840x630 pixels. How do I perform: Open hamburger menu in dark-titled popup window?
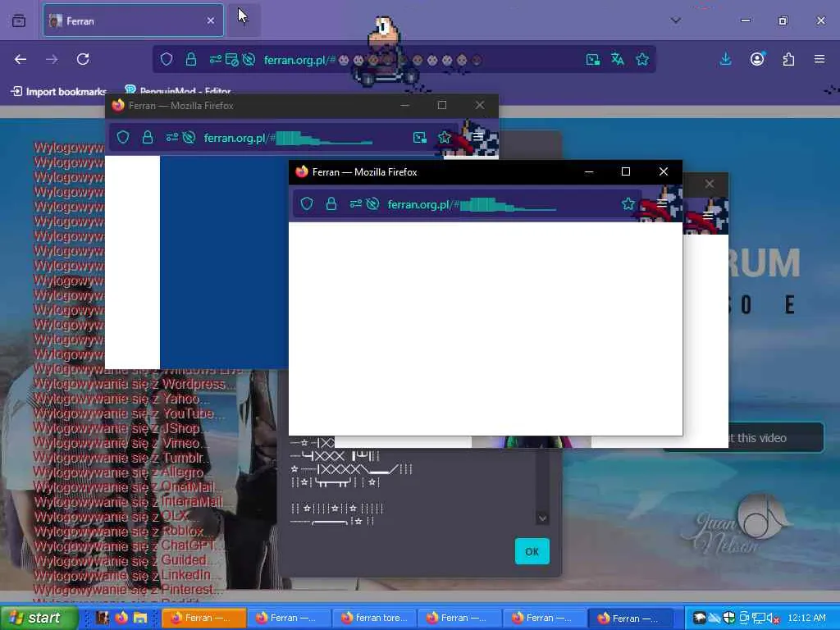pyautogui.click(x=478, y=137)
